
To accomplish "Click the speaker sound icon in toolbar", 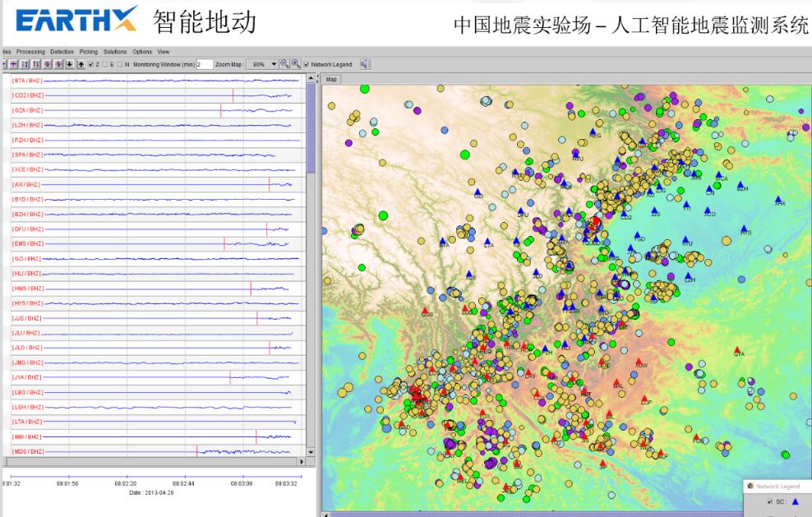I will [365, 64].
